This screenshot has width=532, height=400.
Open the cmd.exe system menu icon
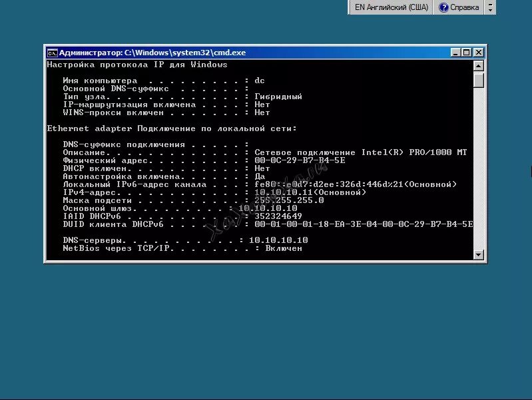[52, 53]
